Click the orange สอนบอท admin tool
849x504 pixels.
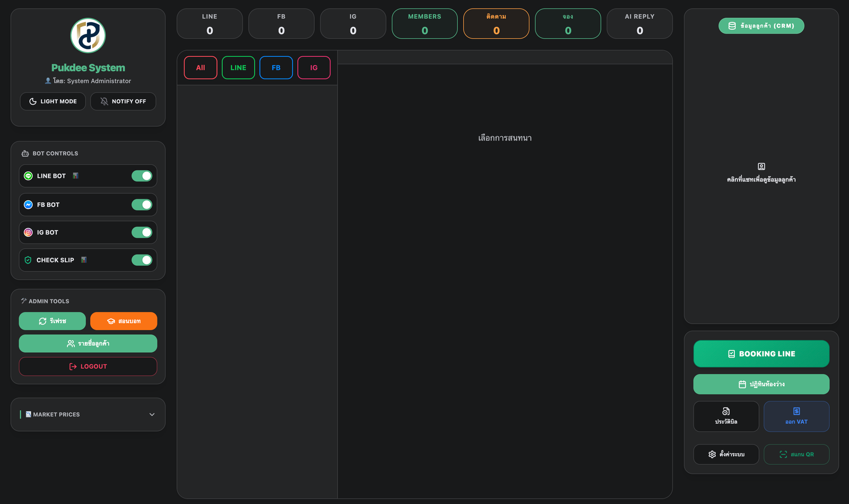pos(124,321)
